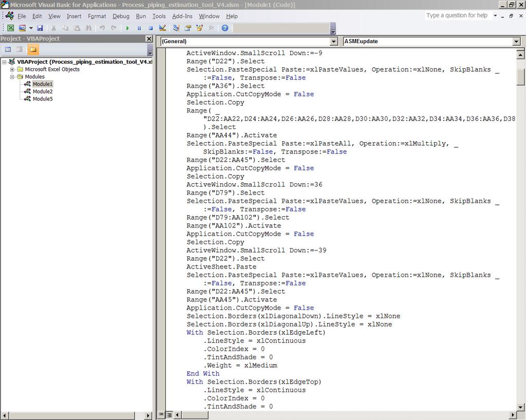Open Visual Basic Help question icon
The height and width of the screenshot is (420, 526).
click(225, 28)
